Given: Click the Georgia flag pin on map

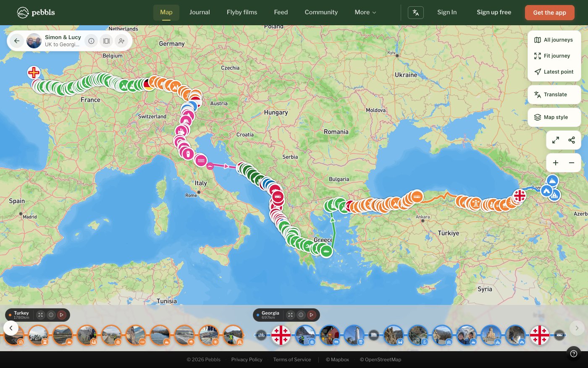Looking at the screenshot, I should [520, 196].
